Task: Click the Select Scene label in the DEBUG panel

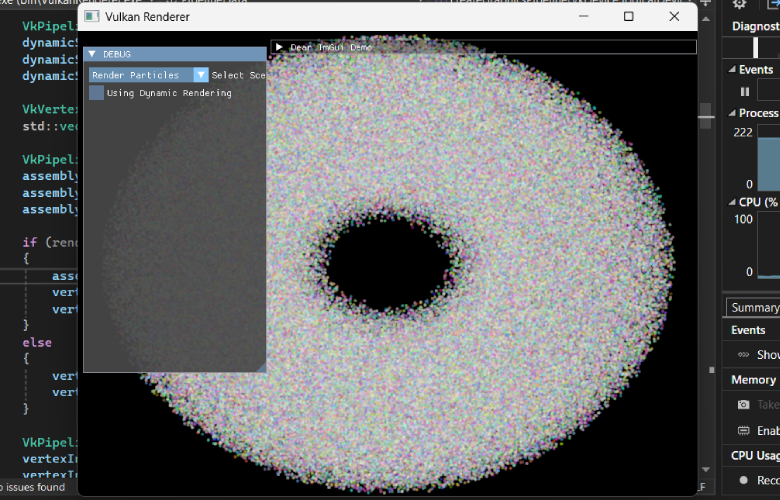Action: point(238,75)
